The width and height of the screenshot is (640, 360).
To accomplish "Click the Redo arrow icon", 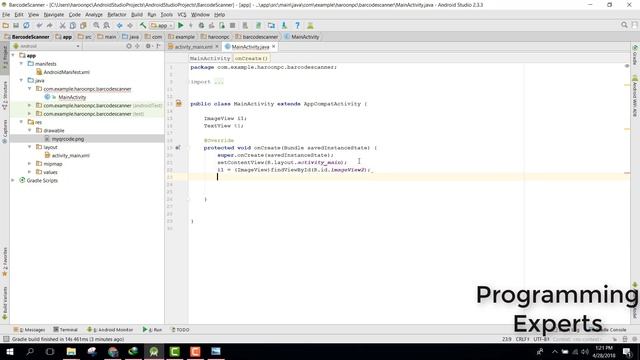I will [49, 25].
